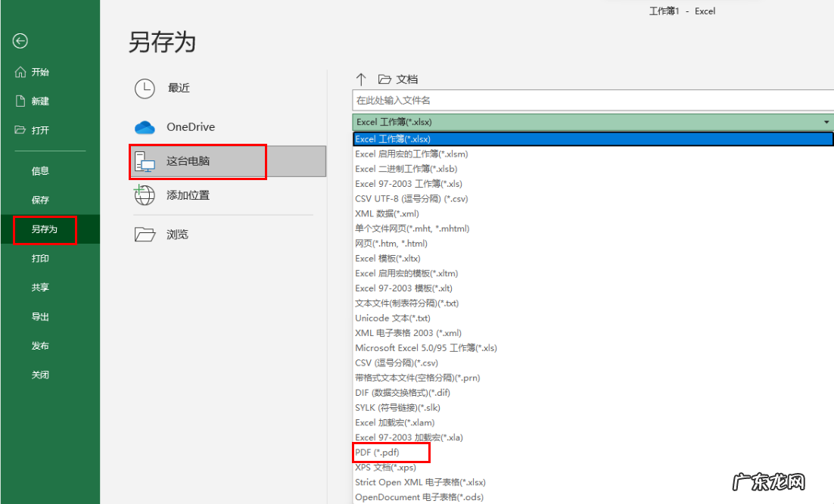The image size is (834, 504).
Task: Choose Excel 工作簿(*.xlsx) format
Action: click(x=593, y=138)
